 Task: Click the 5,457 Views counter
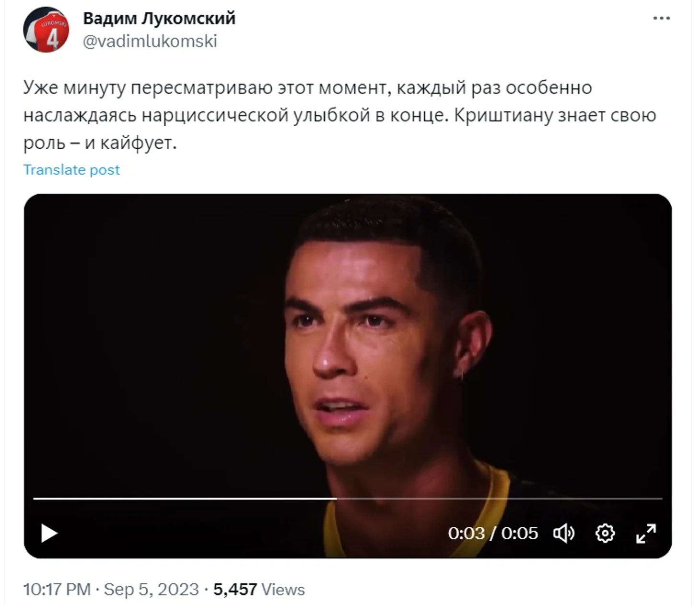point(259,589)
